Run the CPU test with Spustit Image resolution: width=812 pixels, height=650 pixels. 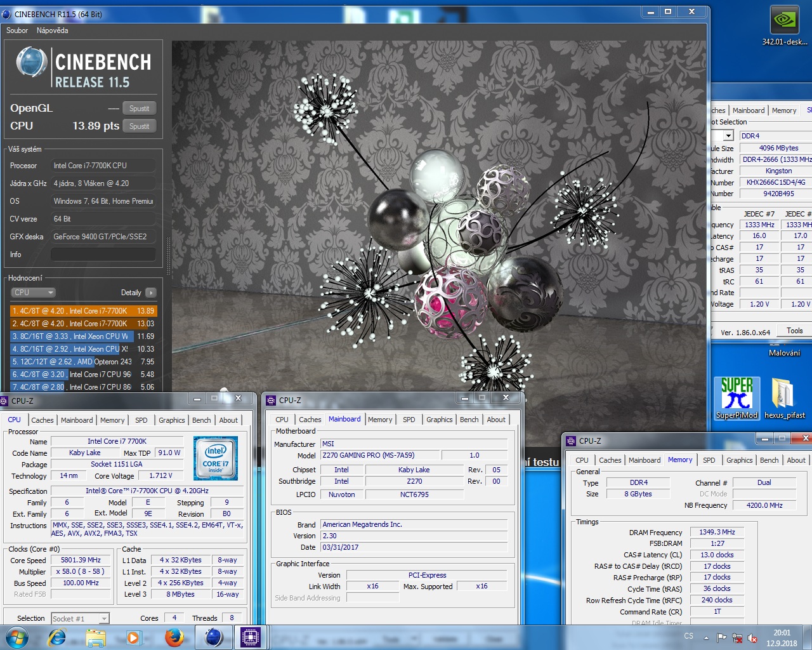click(x=139, y=126)
